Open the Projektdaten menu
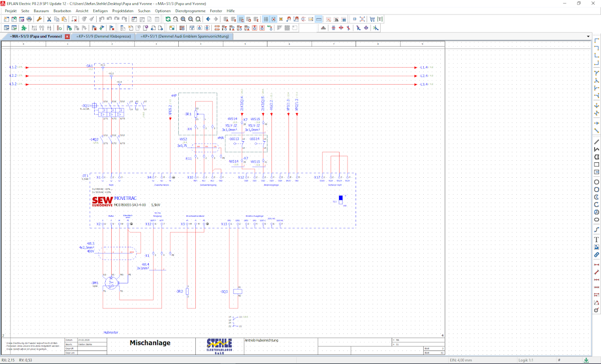601x364 pixels. coord(123,11)
